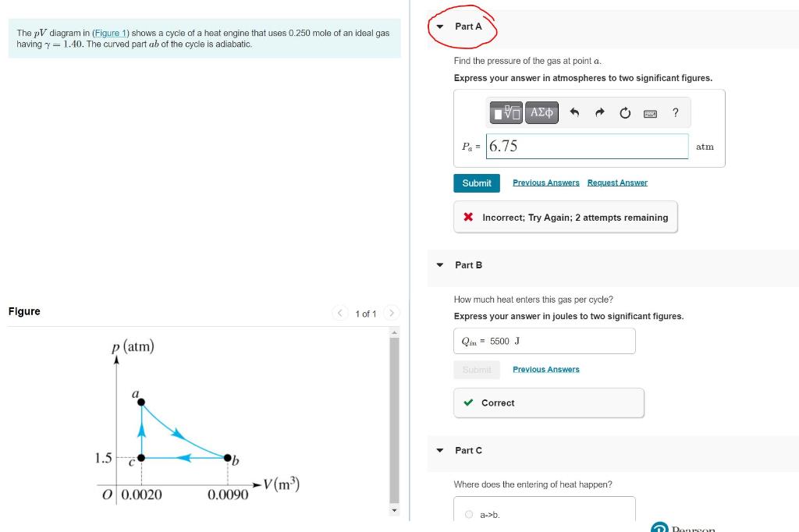Collapse Part A section
Viewport: 799px width, 532px height.
[439, 26]
